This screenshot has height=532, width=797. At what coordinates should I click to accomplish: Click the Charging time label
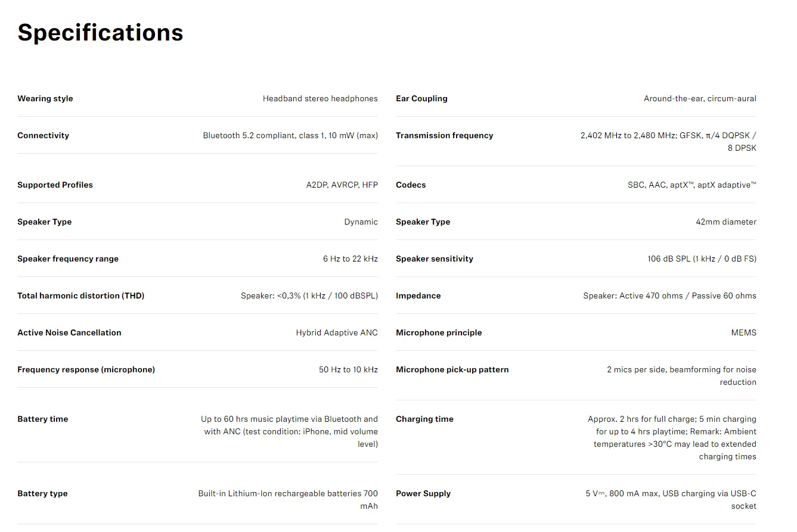coord(424,419)
